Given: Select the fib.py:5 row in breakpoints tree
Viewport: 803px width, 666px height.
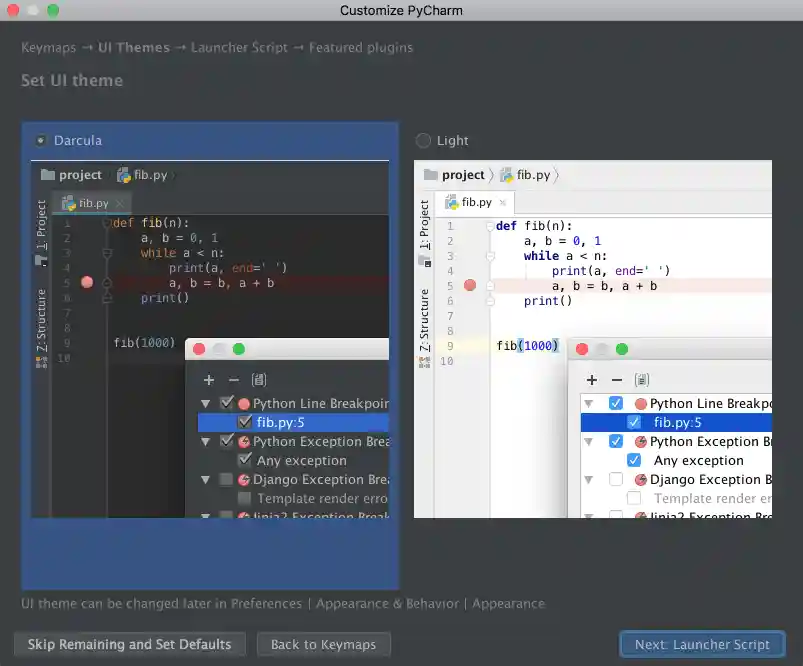Looking at the screenshot, I should tap(285, 422).
